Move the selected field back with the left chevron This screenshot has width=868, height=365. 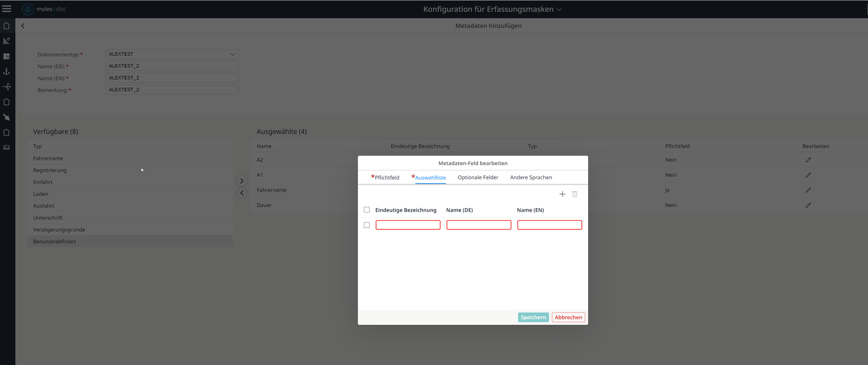(242, 193)
